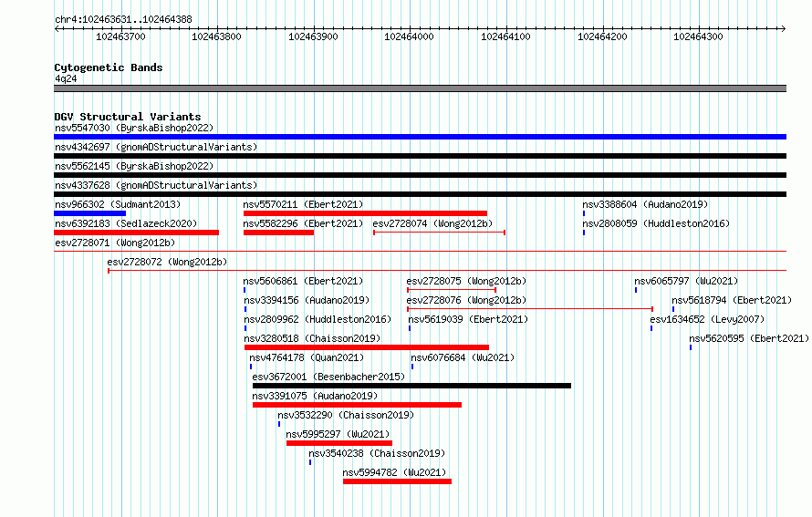This screenshot has width=812, height=517.
Task: Select esv2728072 (Wong2012b) variant label
Action: click(x=167, y=262)
